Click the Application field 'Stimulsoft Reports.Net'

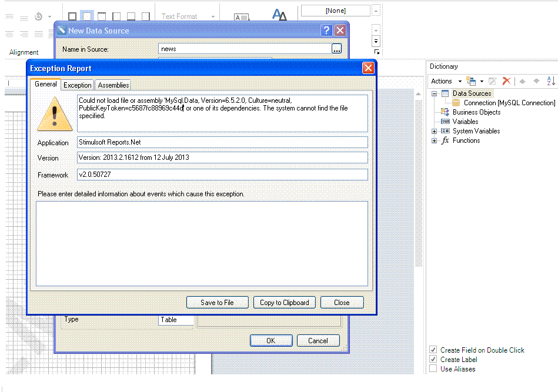[222, 142]
